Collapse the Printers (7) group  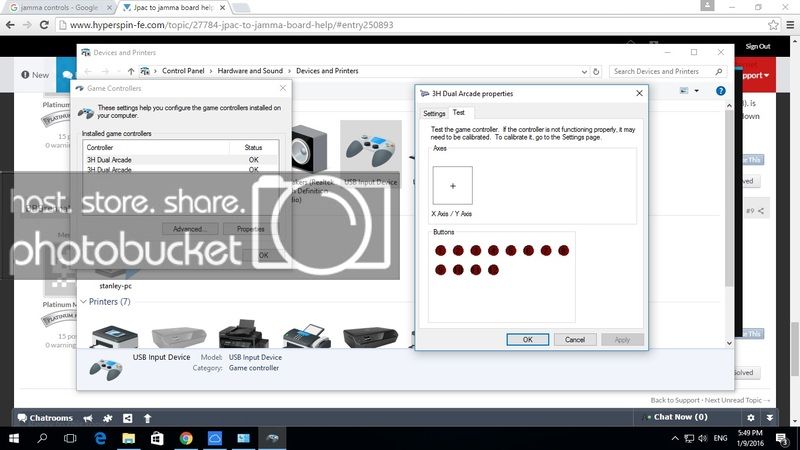click(x=84, y=301)
